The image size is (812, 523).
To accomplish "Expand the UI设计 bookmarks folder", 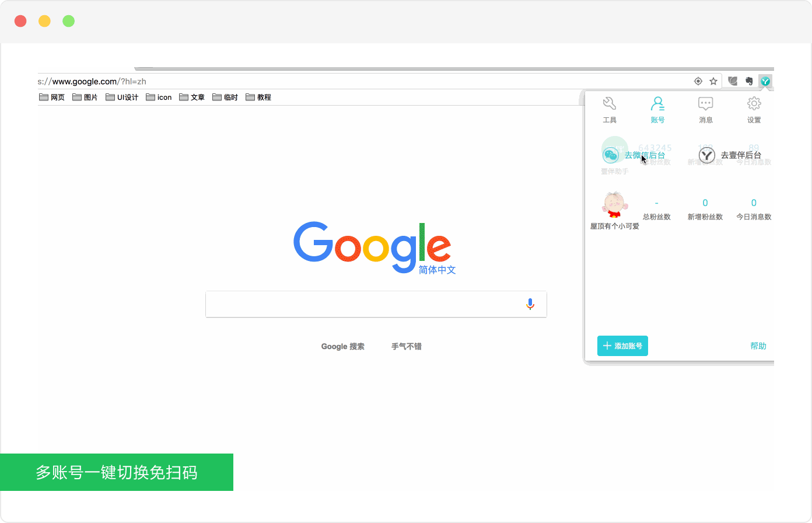I will pyautogui.click(x=121, y=97).
